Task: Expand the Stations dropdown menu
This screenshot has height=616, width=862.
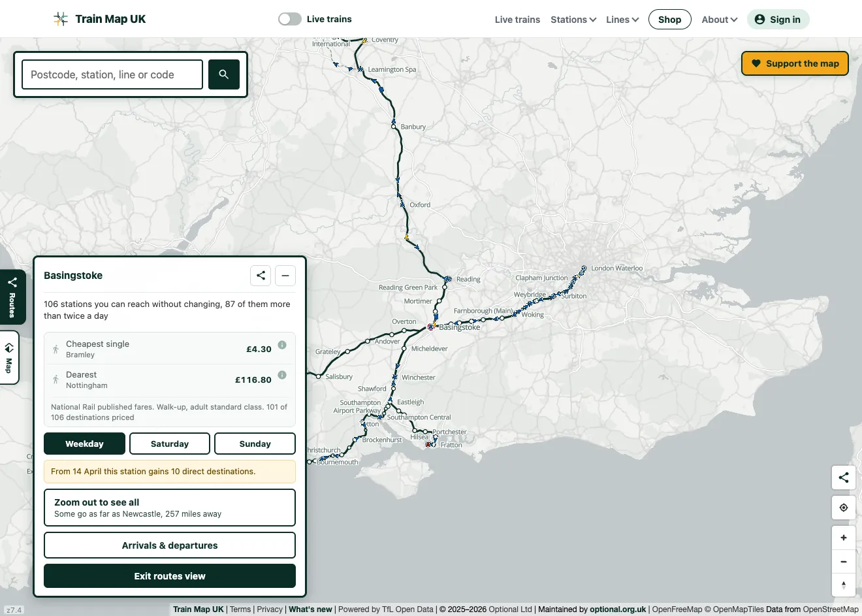Action: [x=573, y=20]
